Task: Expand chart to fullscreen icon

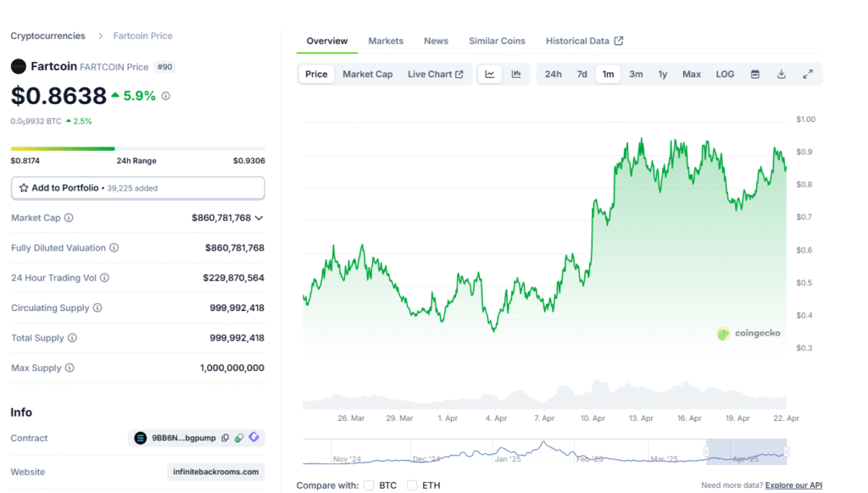Action: [808, 75]
